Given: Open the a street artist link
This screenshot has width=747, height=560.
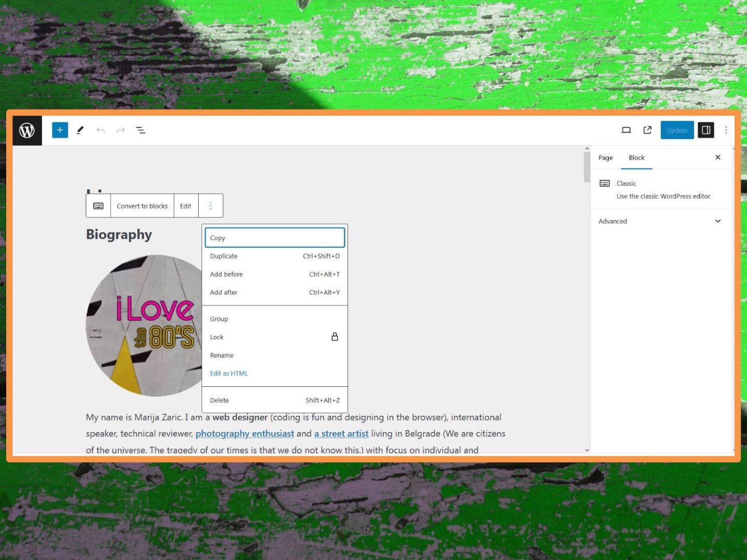Looking at the screenshot, I should click(341, 433).
